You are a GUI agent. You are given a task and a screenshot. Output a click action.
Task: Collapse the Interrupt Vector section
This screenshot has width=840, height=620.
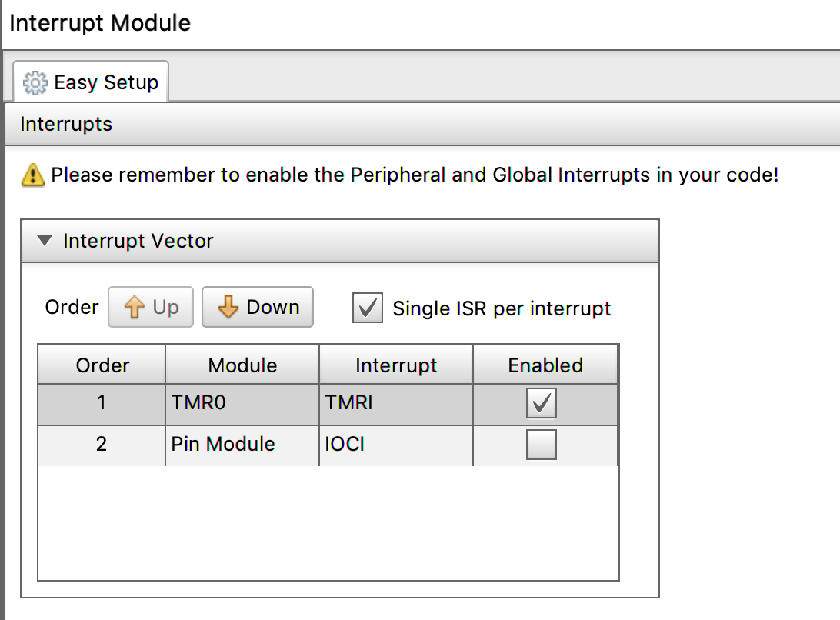click(x=46, y=242)
